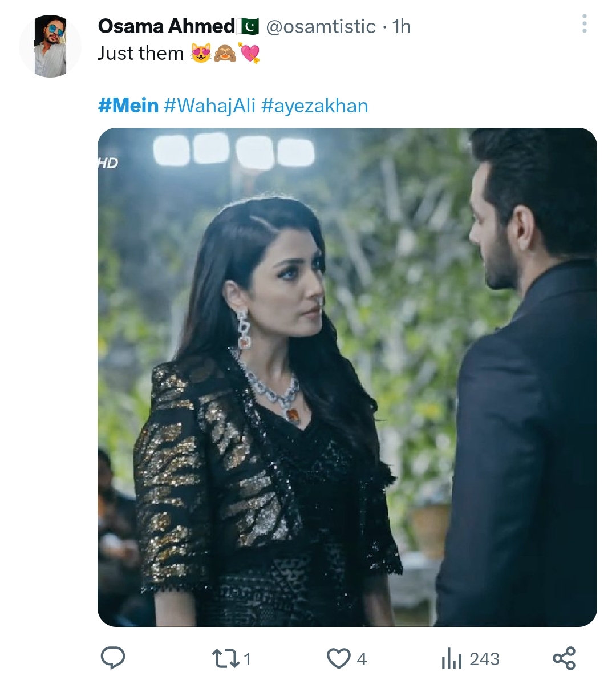The width and height of the screenshot is (616, 688).
Task: Click the like count of 4
Action: pos(362,659)
